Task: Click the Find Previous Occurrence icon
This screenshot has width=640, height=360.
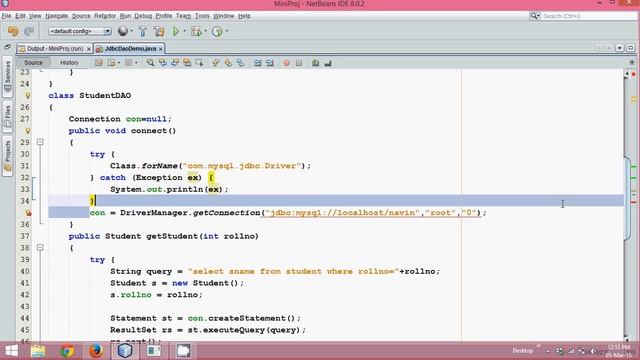Action: tap(162, 63)
